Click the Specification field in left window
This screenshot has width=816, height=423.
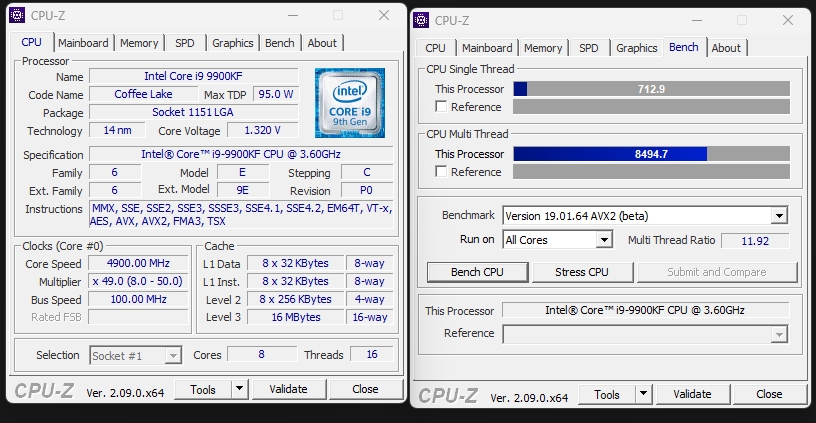(241, 154)
